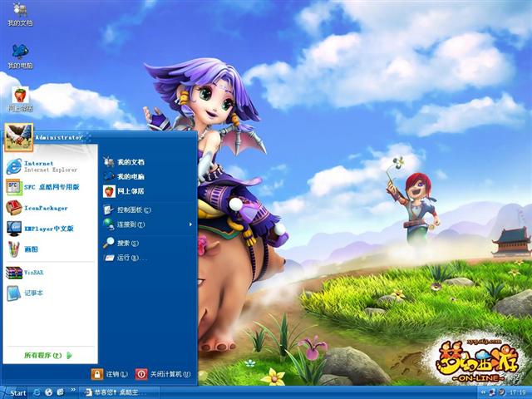This screenshot has height=399, width=532.
Task: Click the Start button on taskbar
Action: click(x=13, y=393)
